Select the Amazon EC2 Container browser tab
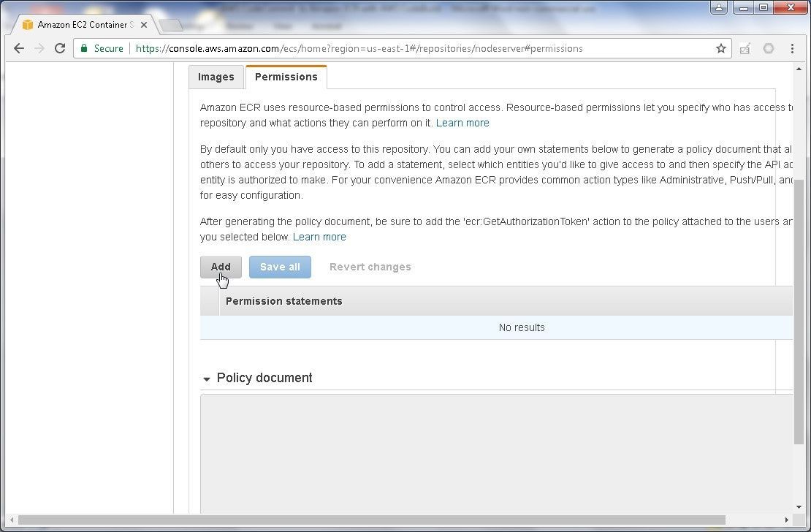Image resolution: width=811 pixels, height=532 pixels. pyautogui.click(x=83, y=25)
